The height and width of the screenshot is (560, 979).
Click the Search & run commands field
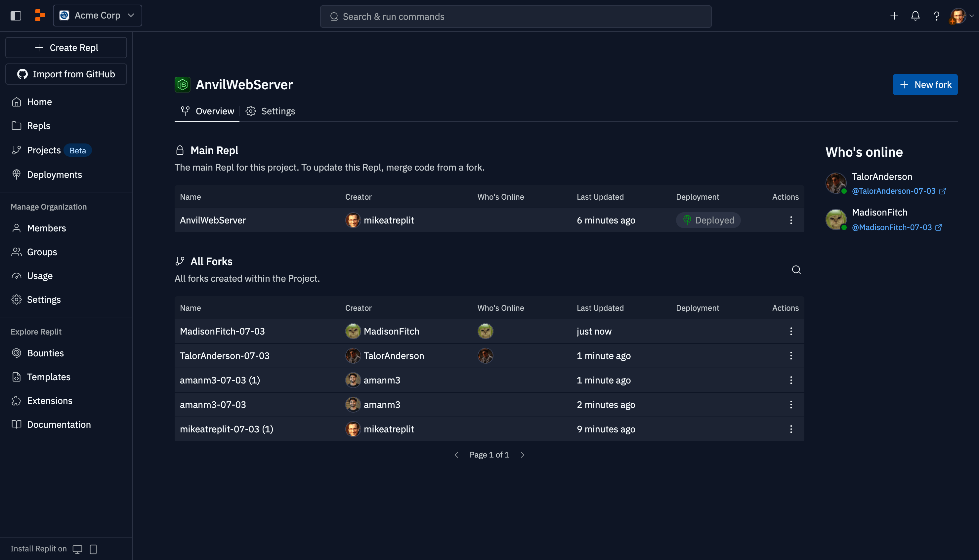click(x=516, y=17)
